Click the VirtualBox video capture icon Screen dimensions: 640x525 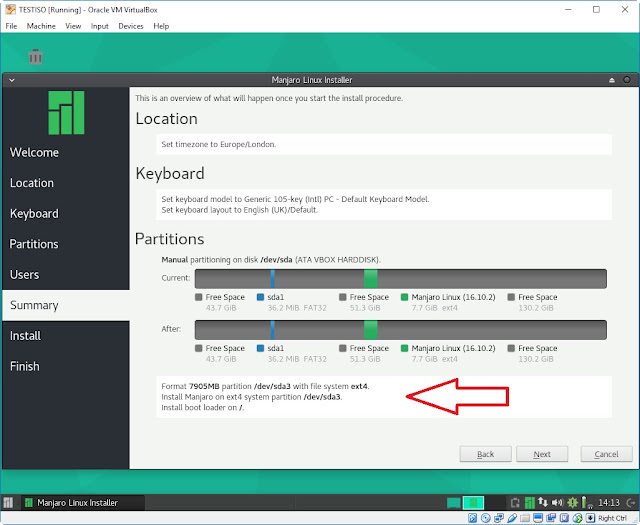551,518
